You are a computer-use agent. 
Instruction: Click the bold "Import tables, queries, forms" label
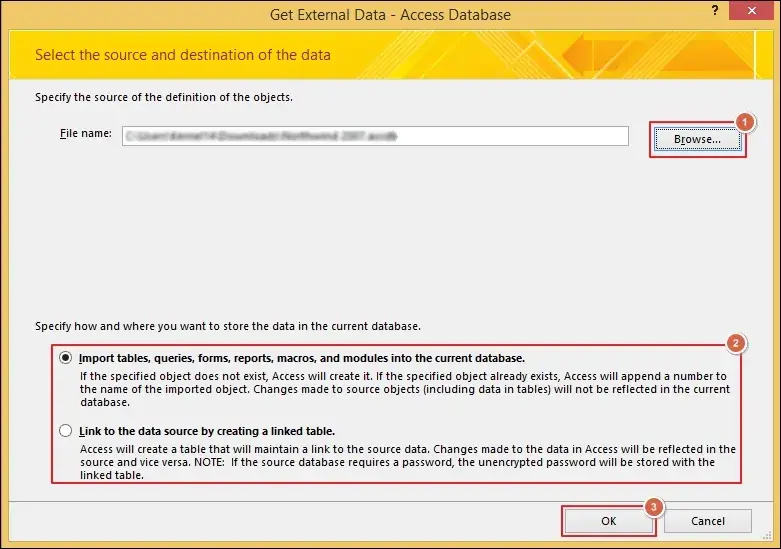coord(302,357)
